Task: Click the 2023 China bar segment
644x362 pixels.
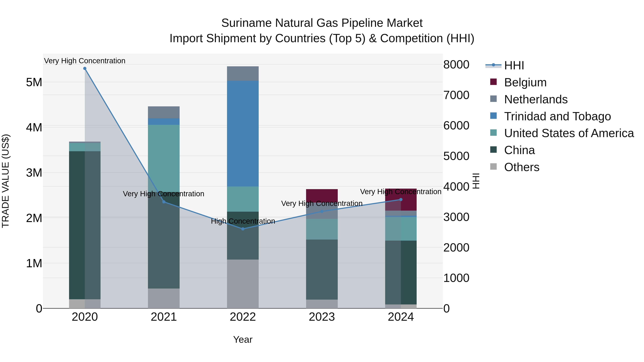Action: [322, 270]
